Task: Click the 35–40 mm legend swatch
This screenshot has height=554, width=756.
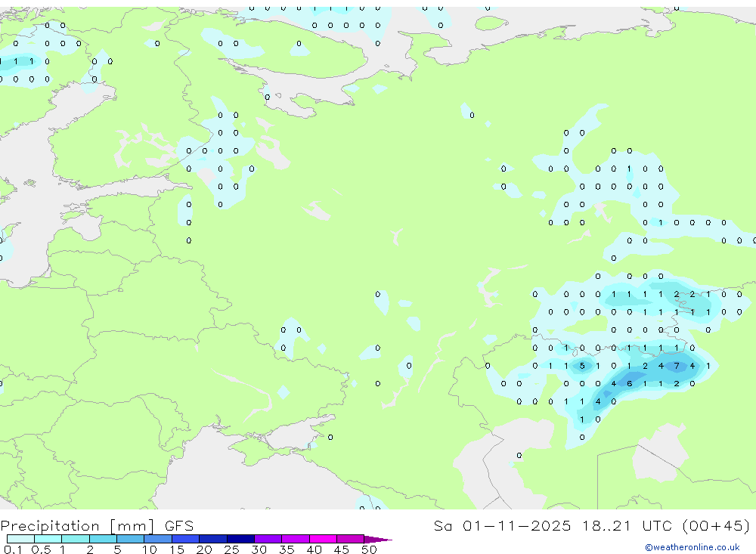Action: tap(295, 539)
